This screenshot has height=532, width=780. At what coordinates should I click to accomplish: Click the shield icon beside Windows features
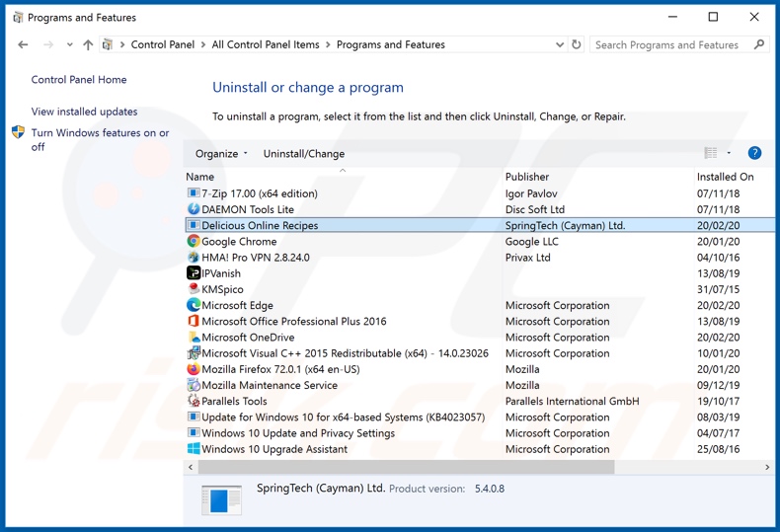(x=18, y=132)
